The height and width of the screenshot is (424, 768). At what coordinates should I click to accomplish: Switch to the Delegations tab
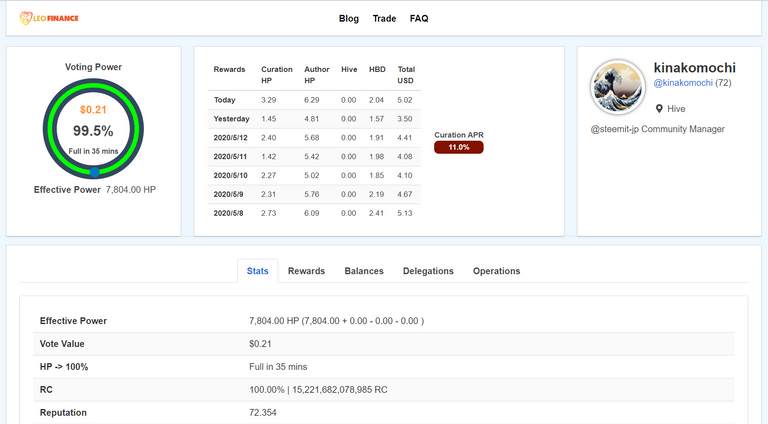click(x=428, y=271)
